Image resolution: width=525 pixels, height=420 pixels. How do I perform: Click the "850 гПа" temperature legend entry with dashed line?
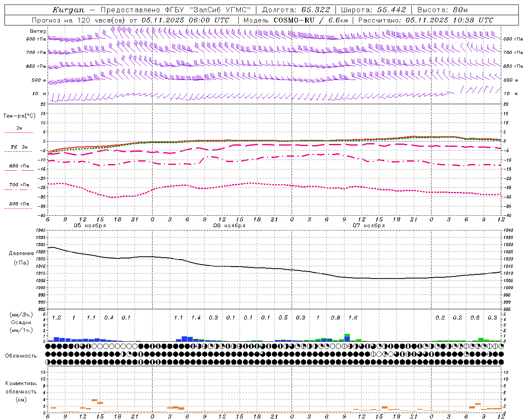click(x=19, y=166)
